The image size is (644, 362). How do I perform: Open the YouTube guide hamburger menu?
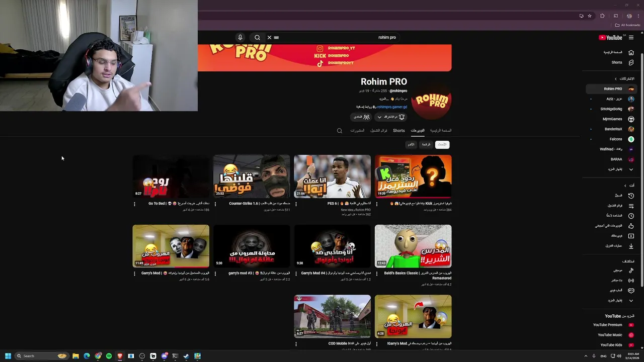pyautogui.click(x=631, y=37)
